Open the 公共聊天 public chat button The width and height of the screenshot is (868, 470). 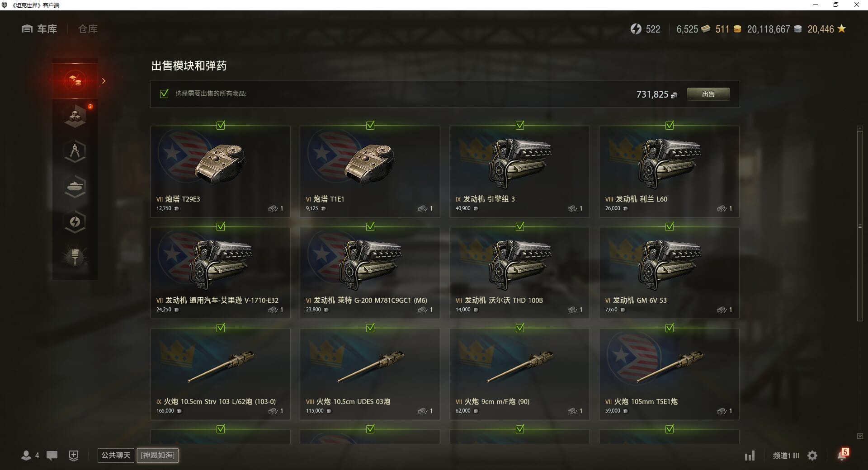[x=116, y=455]
